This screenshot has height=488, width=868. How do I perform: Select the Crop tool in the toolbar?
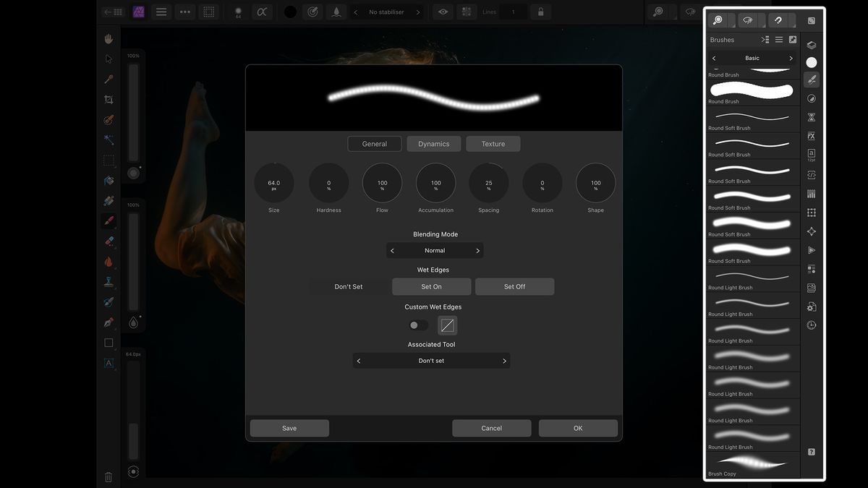[109, 99]
